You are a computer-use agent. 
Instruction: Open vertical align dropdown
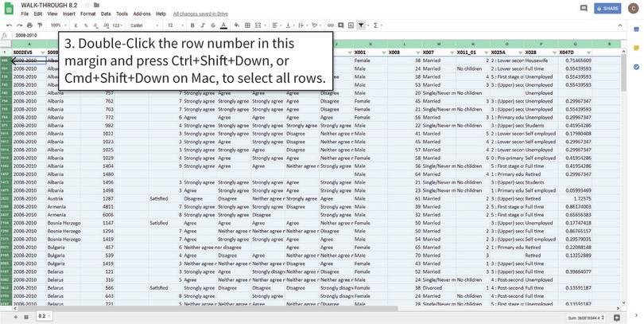tap(289, 25)
